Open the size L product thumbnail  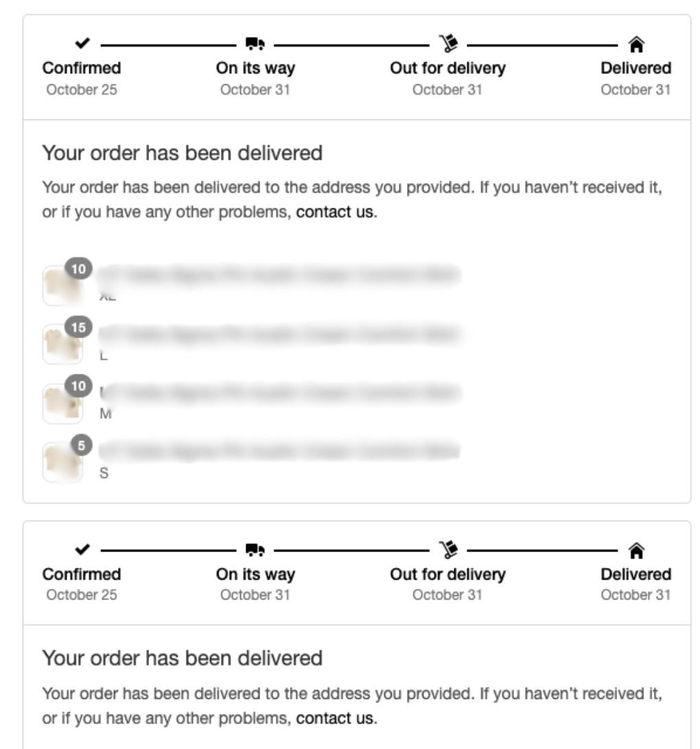coord(62,344)
